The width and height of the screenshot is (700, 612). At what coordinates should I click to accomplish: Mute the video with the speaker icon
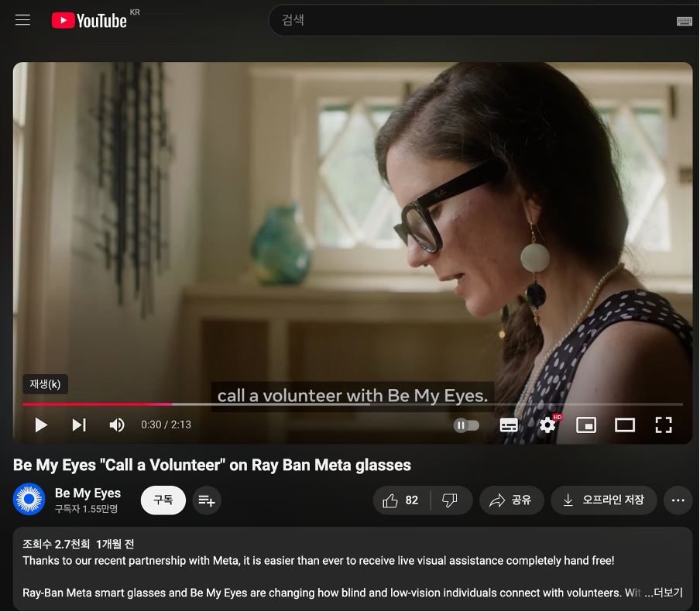point(117,425)
